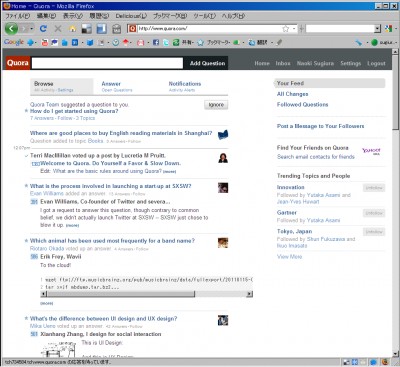Open the wrench settings dropdown arrow

point(367,43)
